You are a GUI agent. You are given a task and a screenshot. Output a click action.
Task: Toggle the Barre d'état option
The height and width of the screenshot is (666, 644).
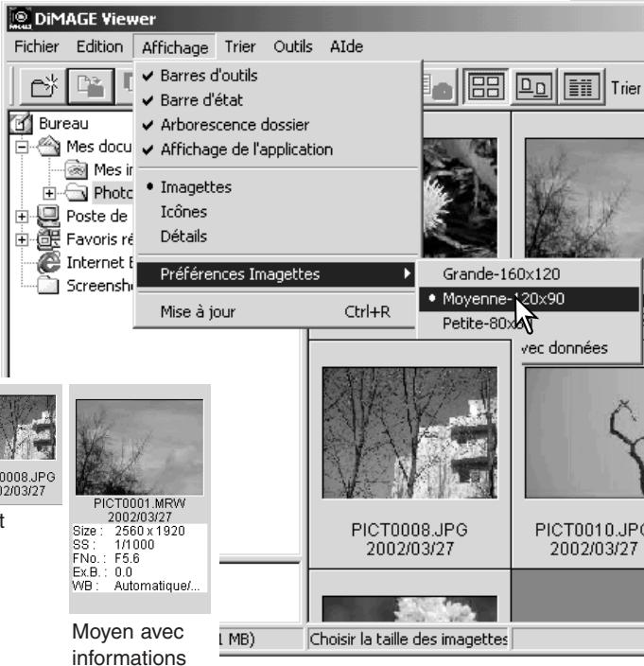point(276,100)
